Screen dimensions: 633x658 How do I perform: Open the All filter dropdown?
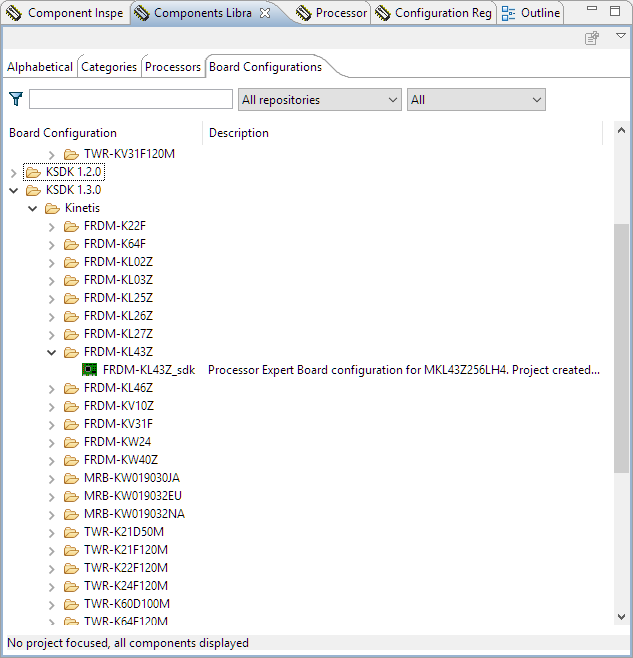tap(476, 99)
